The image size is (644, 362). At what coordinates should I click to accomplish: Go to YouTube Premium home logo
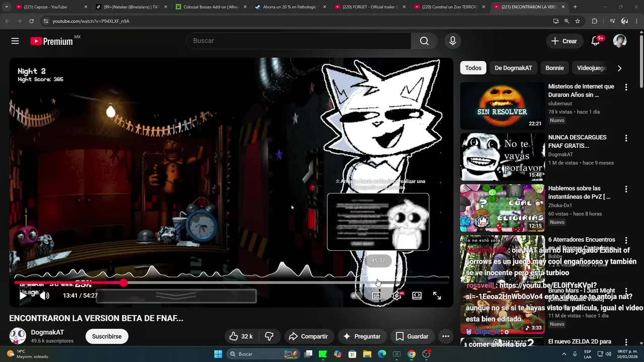[52, 41]
